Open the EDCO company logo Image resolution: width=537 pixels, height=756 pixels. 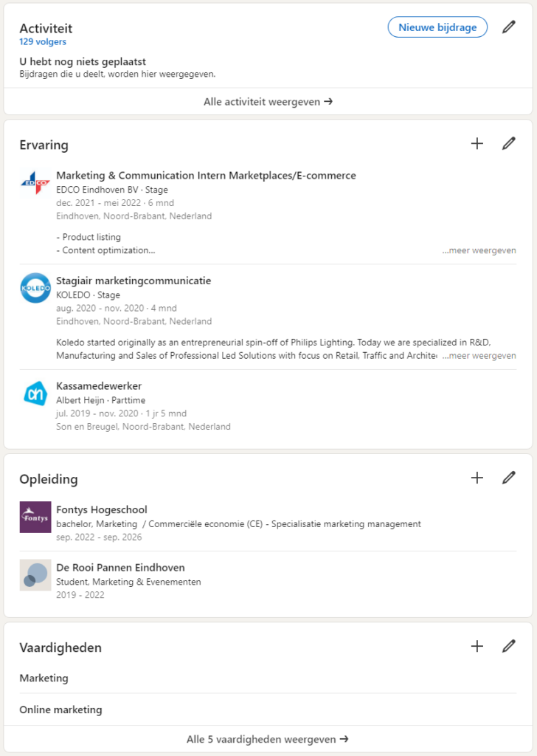point(35,183)
